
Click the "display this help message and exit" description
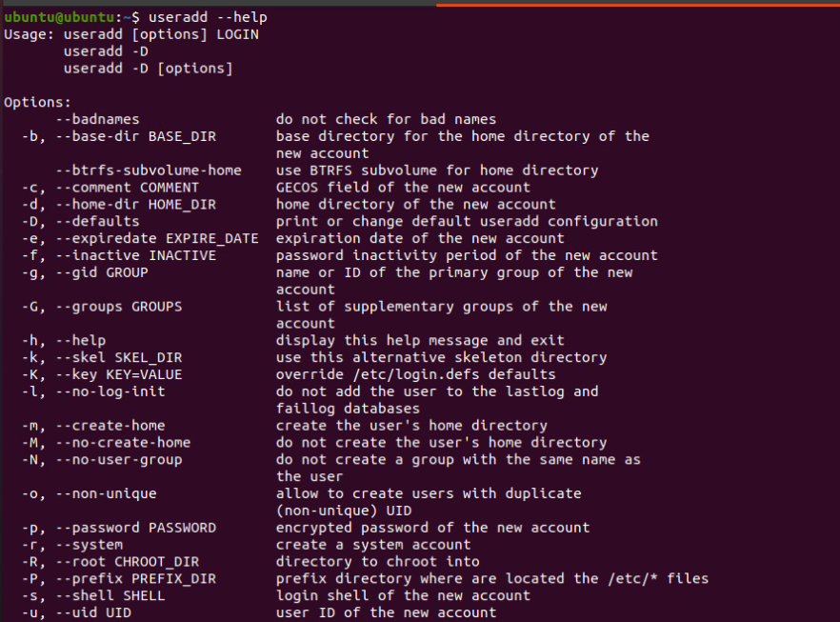420,340
